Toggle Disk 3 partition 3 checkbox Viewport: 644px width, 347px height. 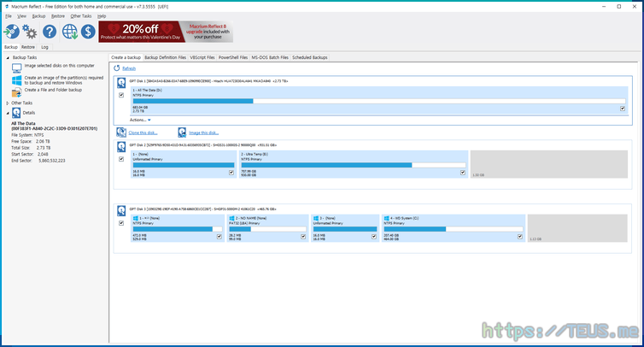coord(374,237)
